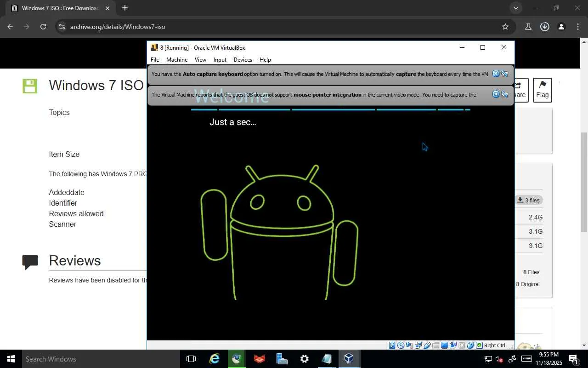Click the Item Size heading
Image resolution: width=588 pixels, height=368 pixels.
tap(64, 154)
